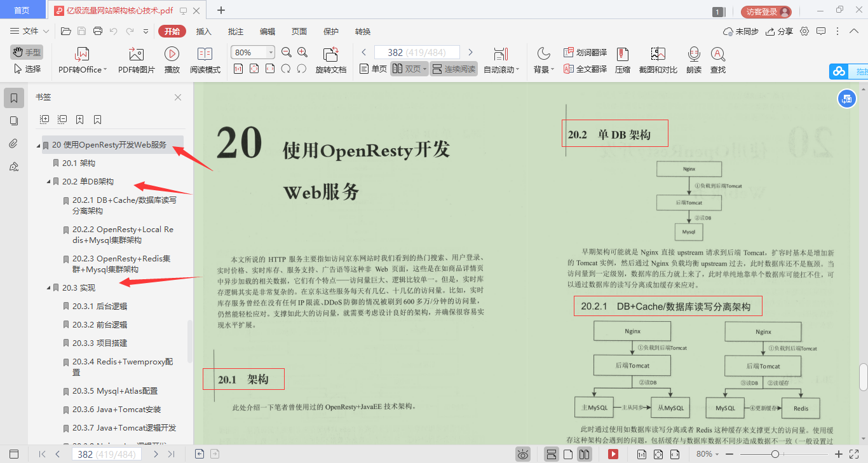Click the page number input showing 382
Viewport: 868px width, 463px height.
[x=416, y=52]
